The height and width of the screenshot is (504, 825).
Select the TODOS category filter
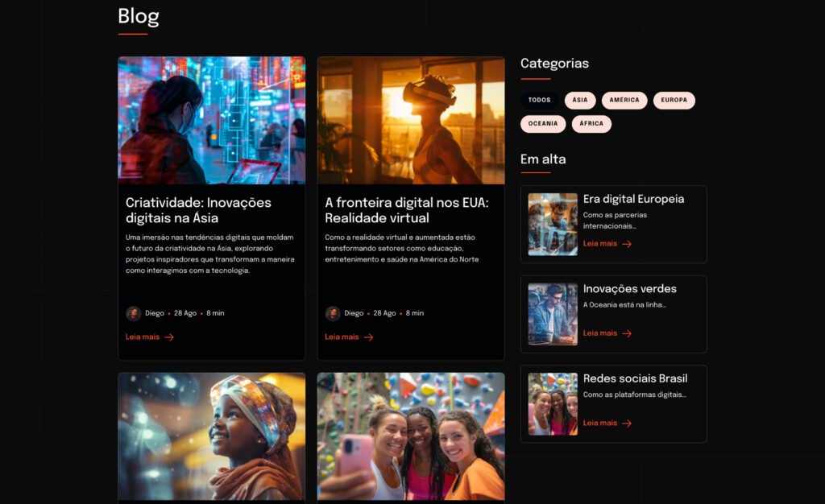point(539,100)
